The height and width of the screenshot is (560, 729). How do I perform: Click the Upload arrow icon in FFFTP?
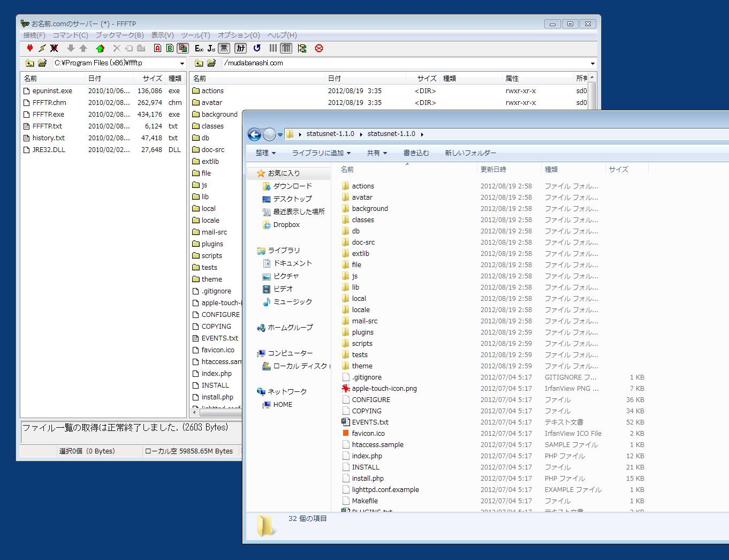(83, 48)
